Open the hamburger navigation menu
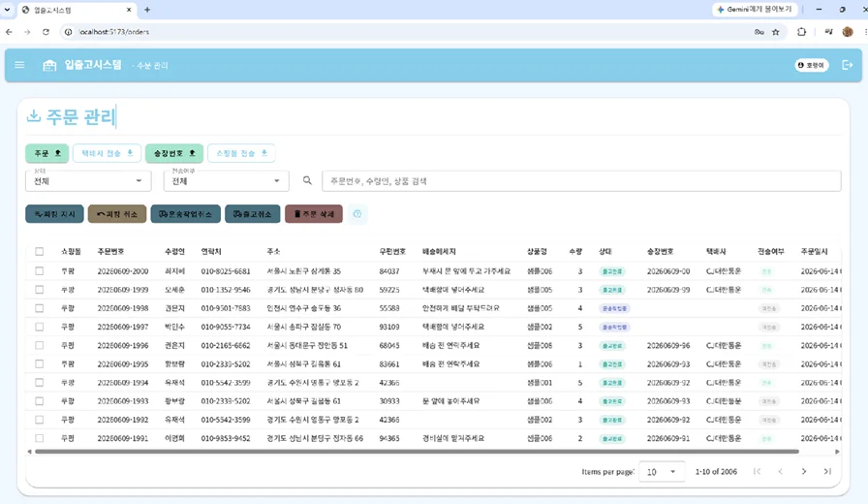Image resolution: width=868 pixels, height=504 pixels. (x=19, y=65)
